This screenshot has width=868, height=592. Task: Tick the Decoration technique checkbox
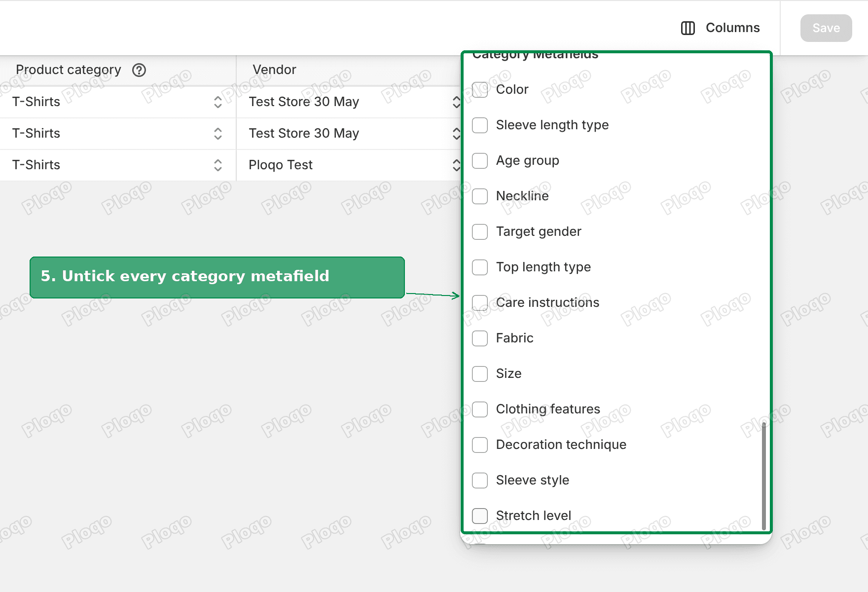(480, 444)
